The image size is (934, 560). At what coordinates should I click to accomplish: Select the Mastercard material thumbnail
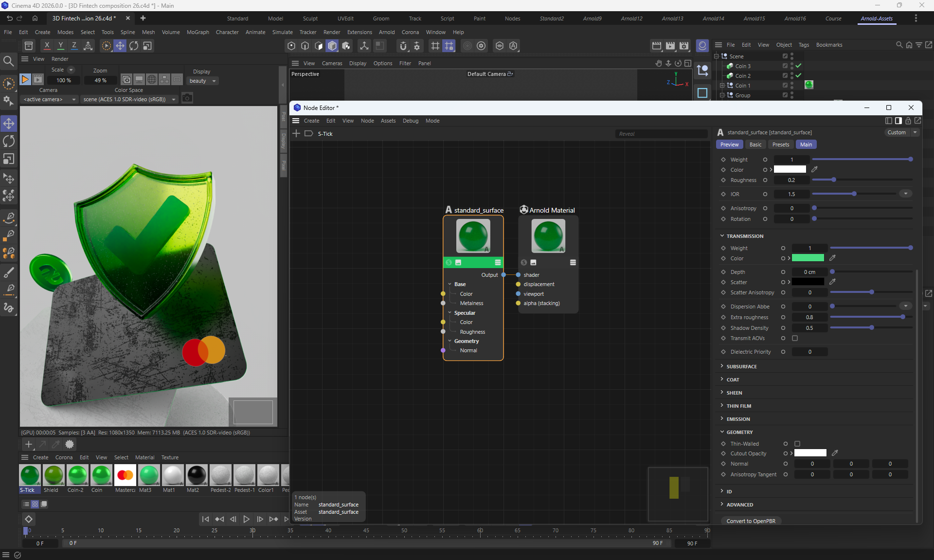click(125, 475)
